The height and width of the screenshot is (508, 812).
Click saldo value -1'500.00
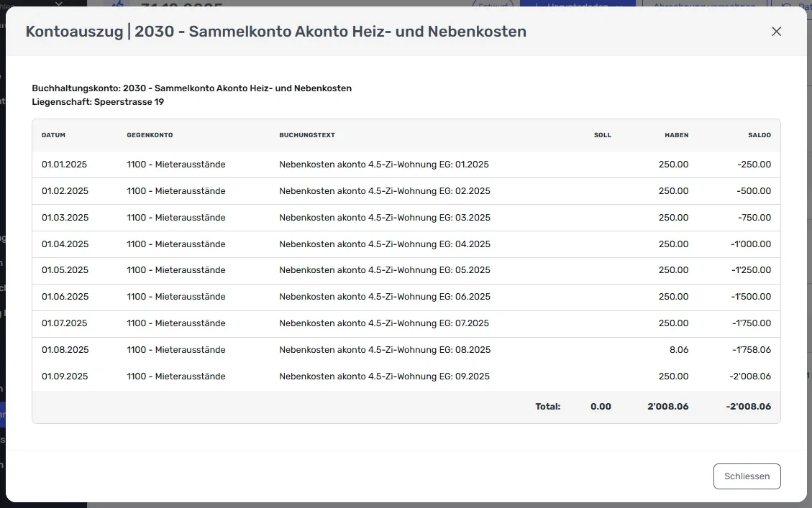pos(751,297)
